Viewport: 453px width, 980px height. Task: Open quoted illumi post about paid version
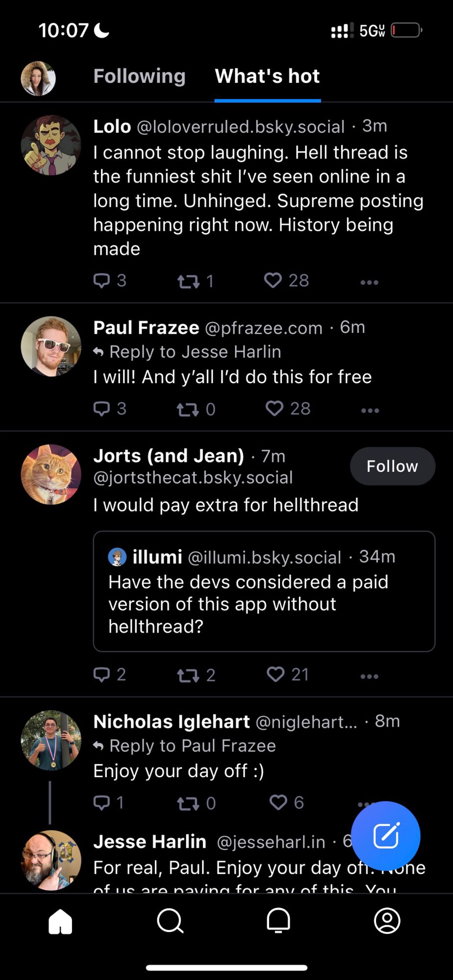tap(264, 591)
